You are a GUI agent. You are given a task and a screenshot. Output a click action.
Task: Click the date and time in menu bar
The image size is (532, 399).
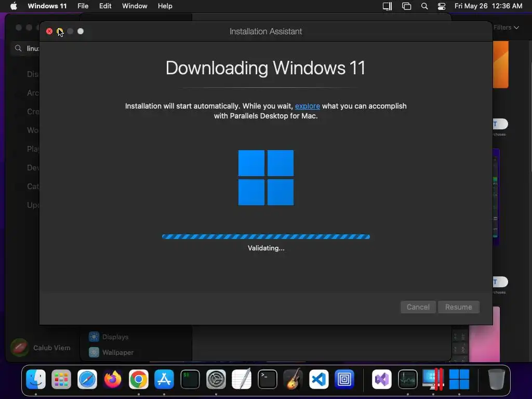[488, 6]
